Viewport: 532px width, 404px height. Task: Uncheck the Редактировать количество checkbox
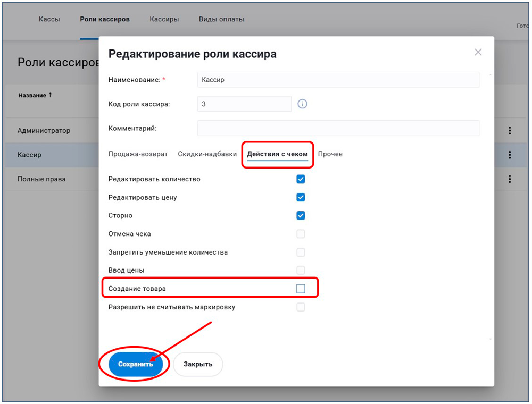point(301,179)
